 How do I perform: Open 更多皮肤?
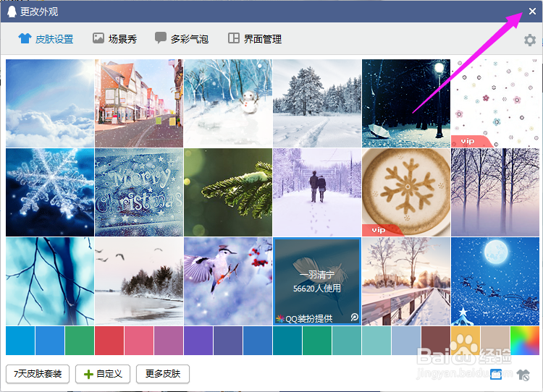coord(163,374)
